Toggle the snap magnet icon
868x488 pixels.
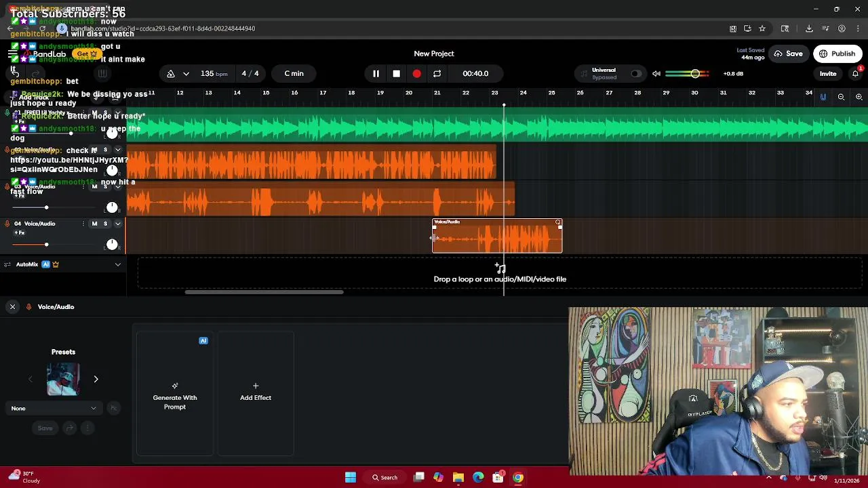tap(823, 97)
